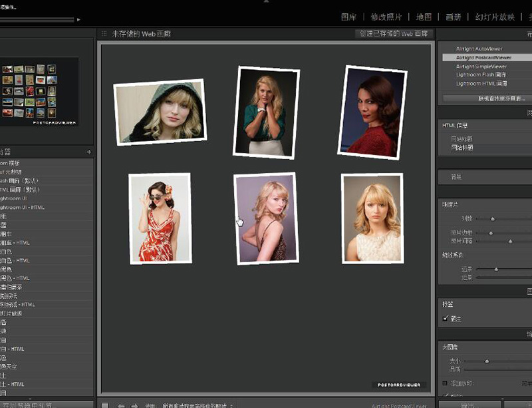Click the woman in red dress postcard
Screen dimensions: 532x408
tap(160, 218)
